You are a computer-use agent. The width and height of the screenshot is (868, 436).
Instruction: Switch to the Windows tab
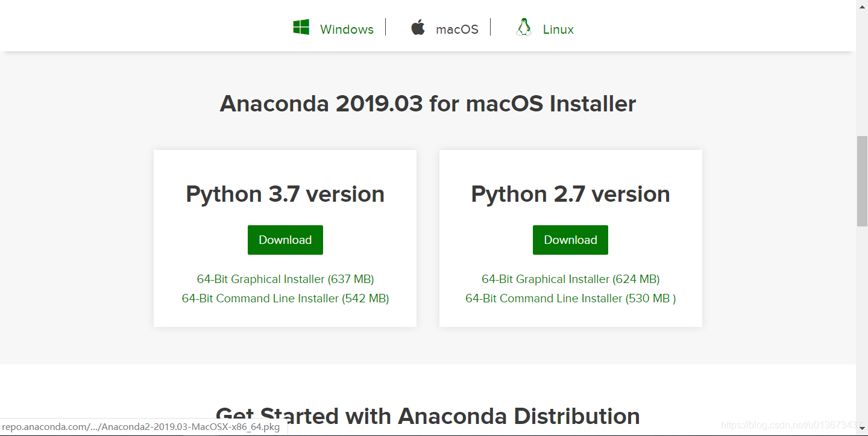pyautogui.click(x=347, y=29)
